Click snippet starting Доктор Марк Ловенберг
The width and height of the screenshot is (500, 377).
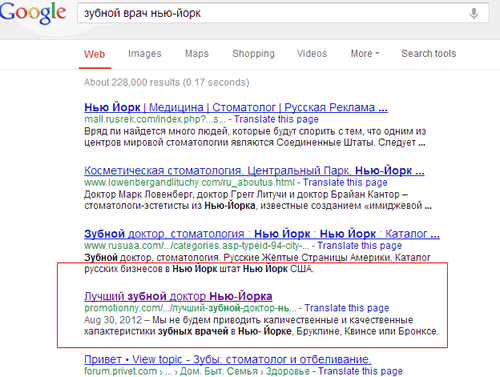[x=258, y=200]
